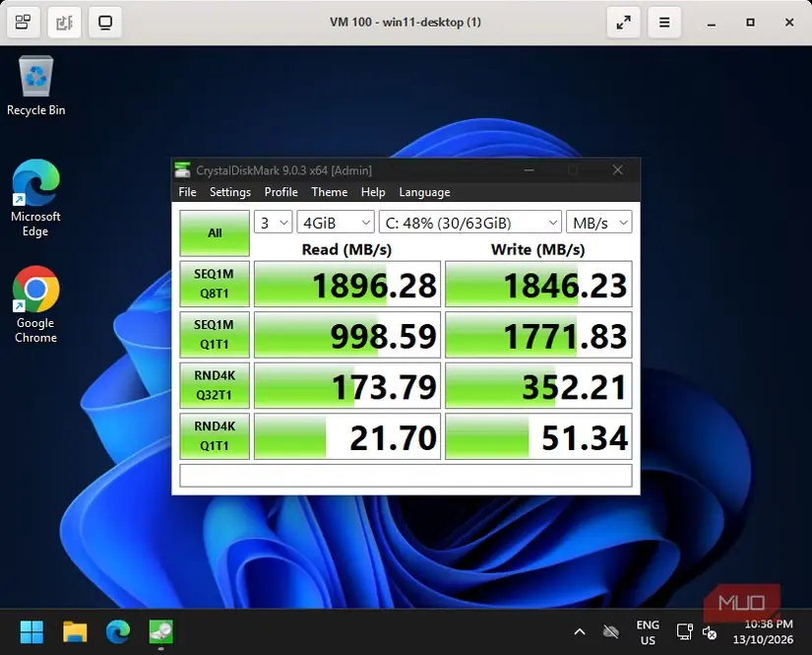This screenshot has height=655, width=812.
Task: Open the MB/s unit dropdown
Action: coord(599,223)
